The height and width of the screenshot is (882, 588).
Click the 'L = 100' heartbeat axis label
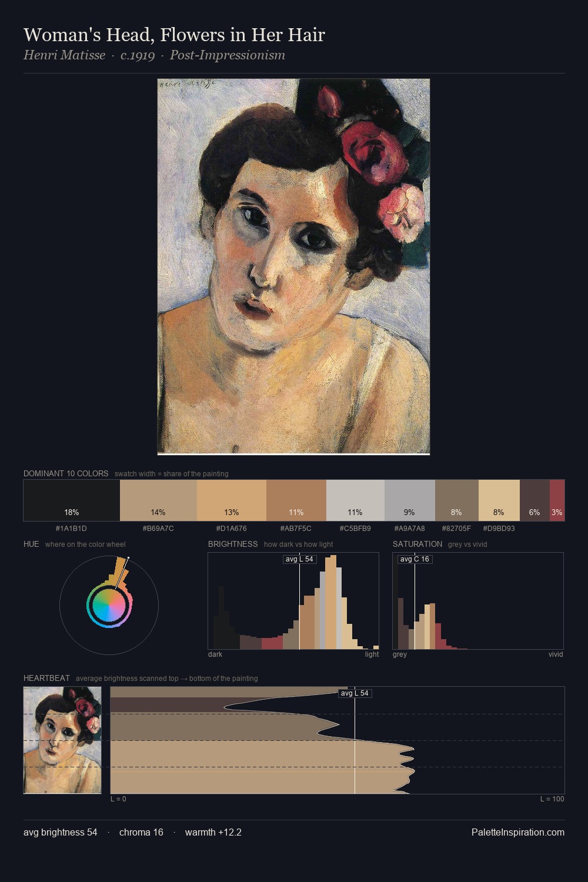552,799
